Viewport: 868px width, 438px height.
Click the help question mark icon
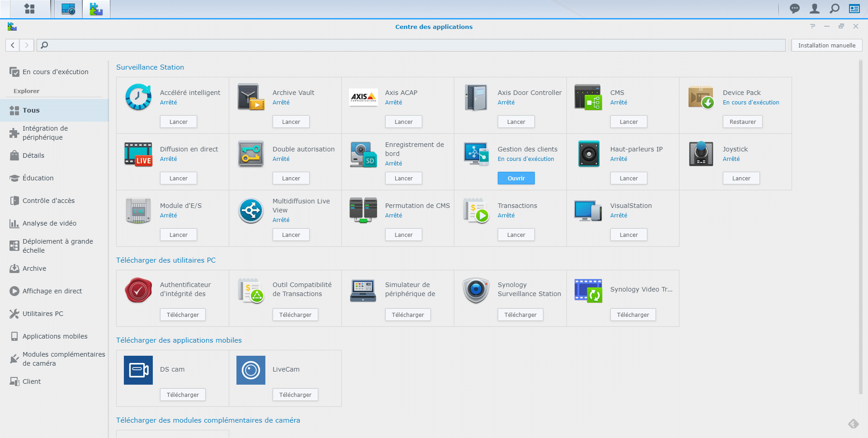pos(812,26)
